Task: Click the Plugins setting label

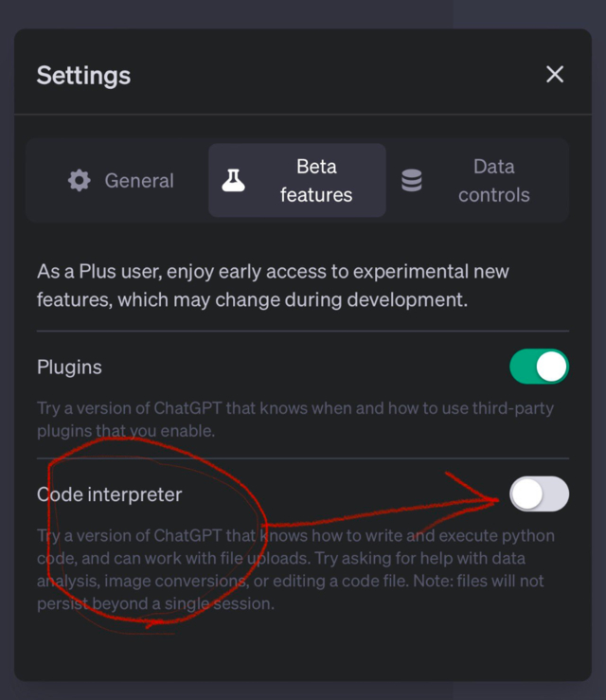Action: pos(69,367)
